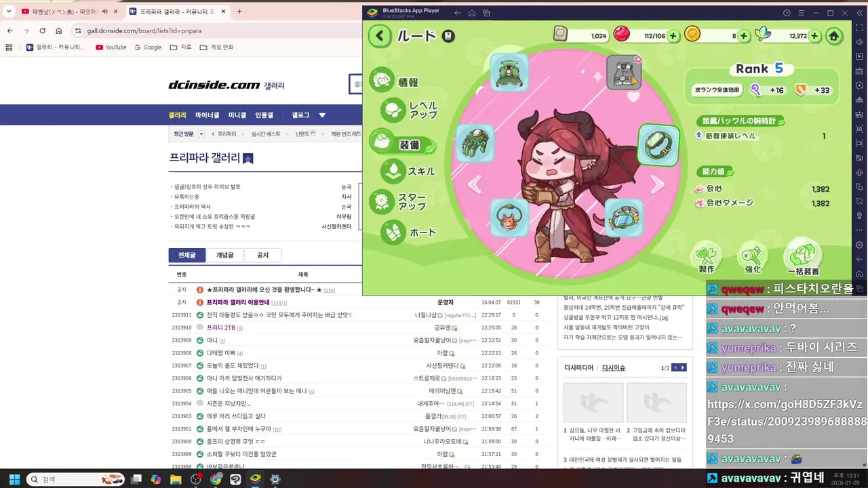The width and height of the screenshot is (868, 488).
Task: Tap the 一括装着 equip-all button
Action: click(803, 258)
